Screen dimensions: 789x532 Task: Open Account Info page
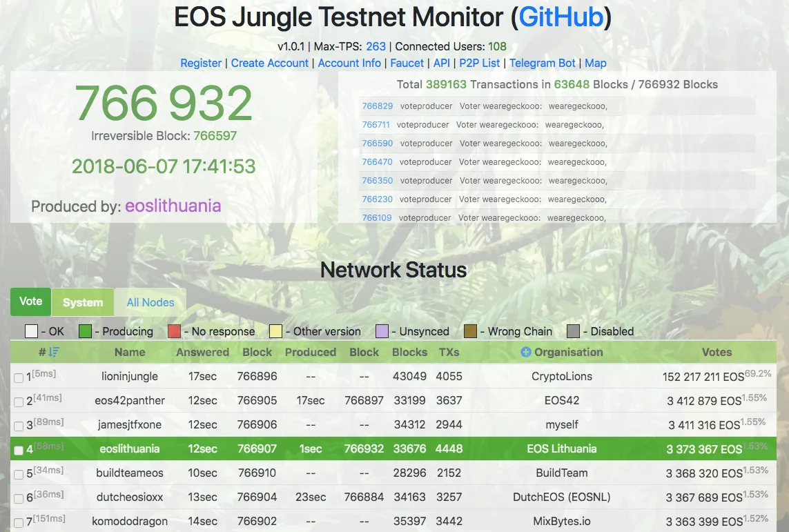click(x=349, y=63)
